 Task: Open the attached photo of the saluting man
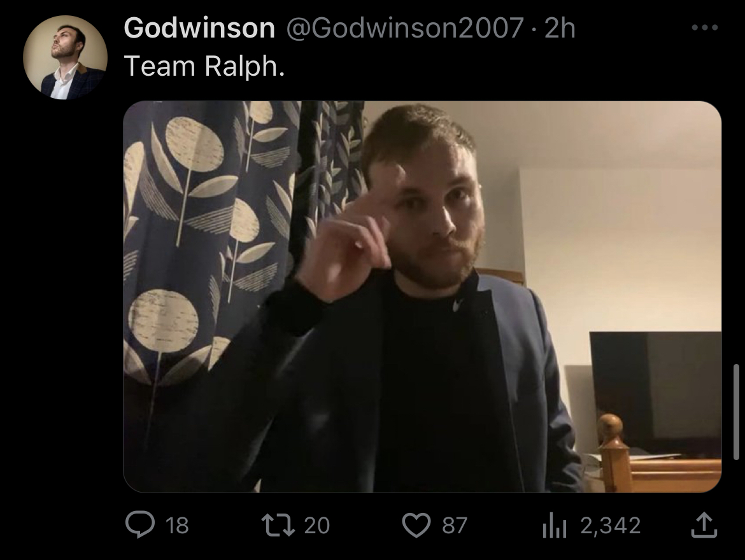click(422, 297)
